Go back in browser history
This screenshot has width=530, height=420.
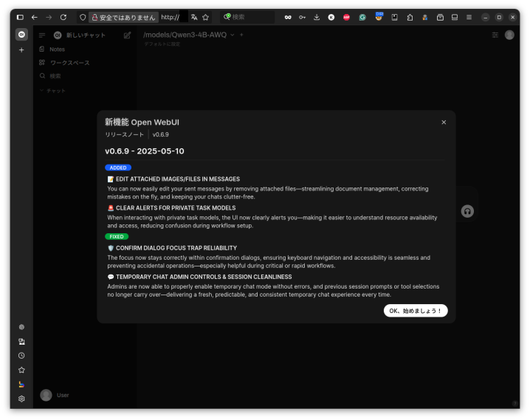click(x=35, y=17)
